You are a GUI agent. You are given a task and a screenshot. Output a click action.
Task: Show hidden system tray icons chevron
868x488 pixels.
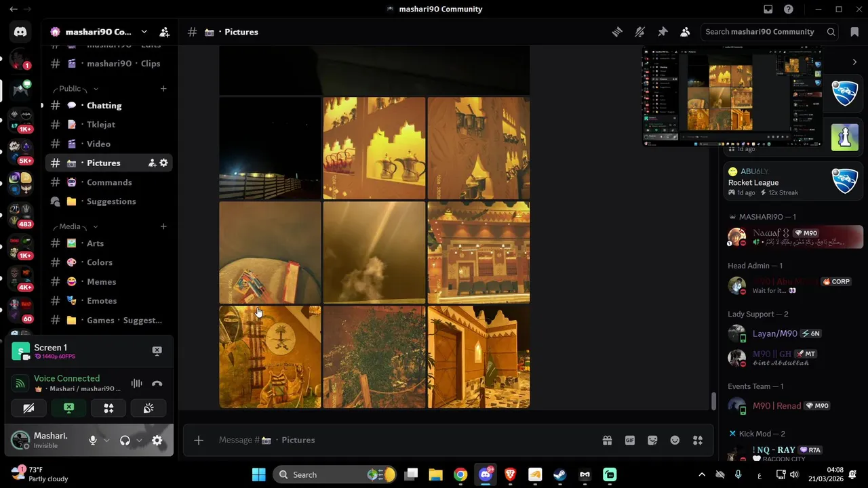click(x=702, y=474)
